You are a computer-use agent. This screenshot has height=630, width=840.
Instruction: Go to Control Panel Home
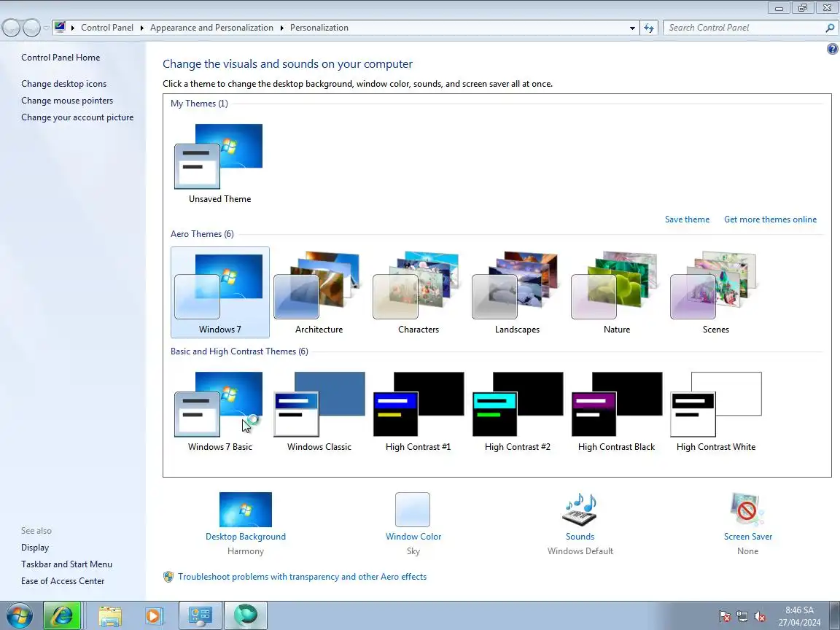pos(61,58)
